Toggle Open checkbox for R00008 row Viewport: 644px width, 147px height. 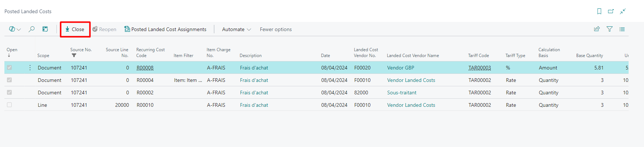pyautogui.click(x=10, y=68)
